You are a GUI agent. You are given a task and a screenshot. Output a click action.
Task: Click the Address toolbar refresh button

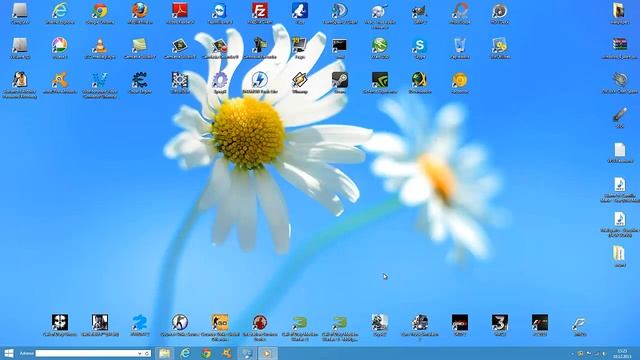(x=147, y=353)
